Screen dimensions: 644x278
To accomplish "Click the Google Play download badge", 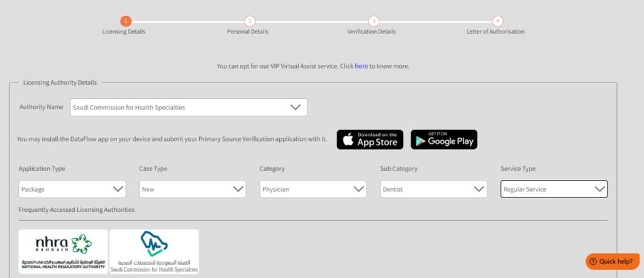I will [444, 140].
